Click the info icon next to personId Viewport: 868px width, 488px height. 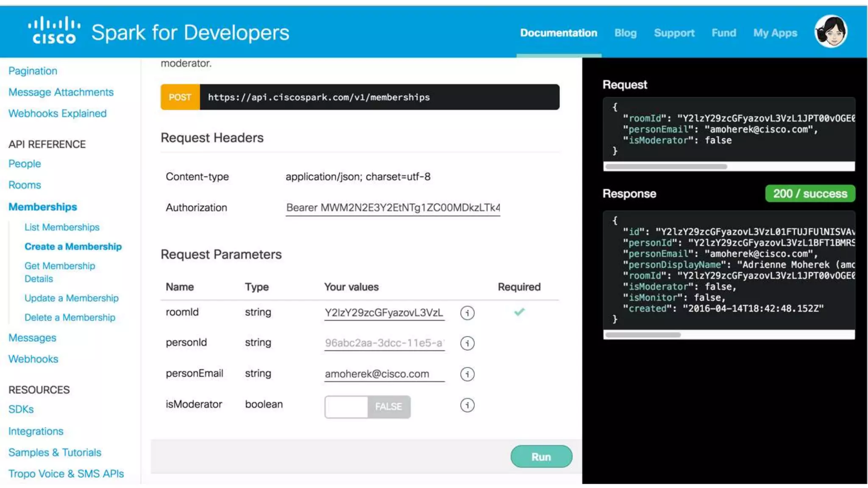[467, 343]
